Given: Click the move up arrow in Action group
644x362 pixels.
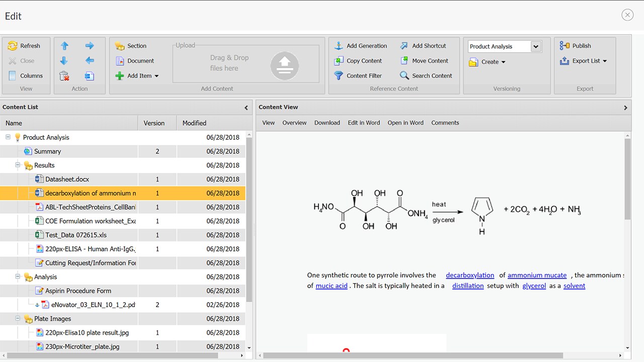Looking at the screenshot, I should 64,46.
